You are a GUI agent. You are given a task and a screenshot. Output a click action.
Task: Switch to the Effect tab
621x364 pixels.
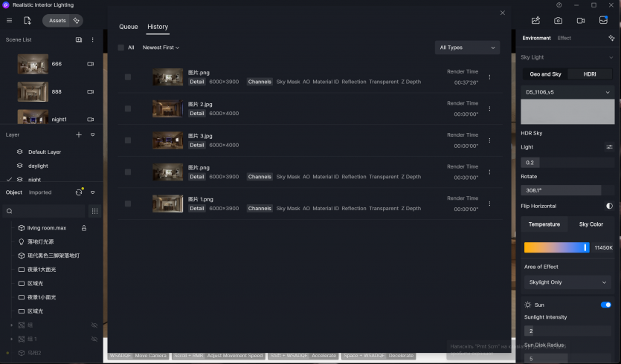tap(564, 38)
